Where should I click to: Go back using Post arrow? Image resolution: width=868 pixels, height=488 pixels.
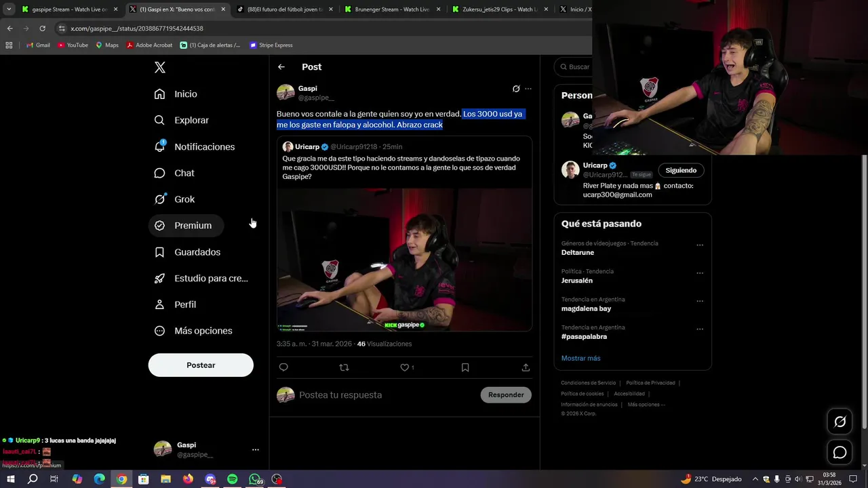[x=281, y=67]
